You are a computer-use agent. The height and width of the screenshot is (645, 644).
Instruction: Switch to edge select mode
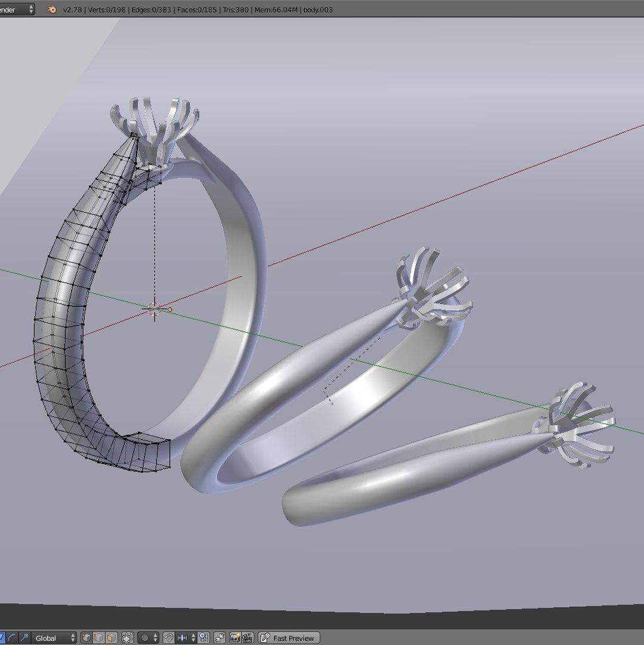(98, 638)
